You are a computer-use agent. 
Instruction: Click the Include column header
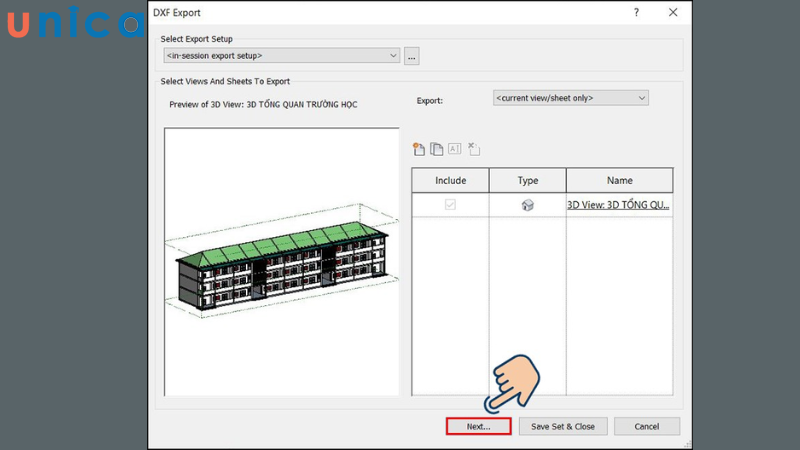[x=451, y=181]
